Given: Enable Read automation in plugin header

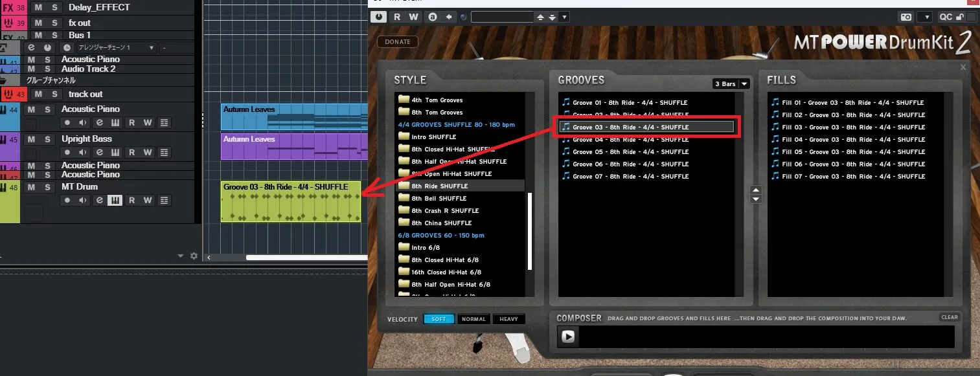Looking at the screenshot, I should (x=397, y=17).
